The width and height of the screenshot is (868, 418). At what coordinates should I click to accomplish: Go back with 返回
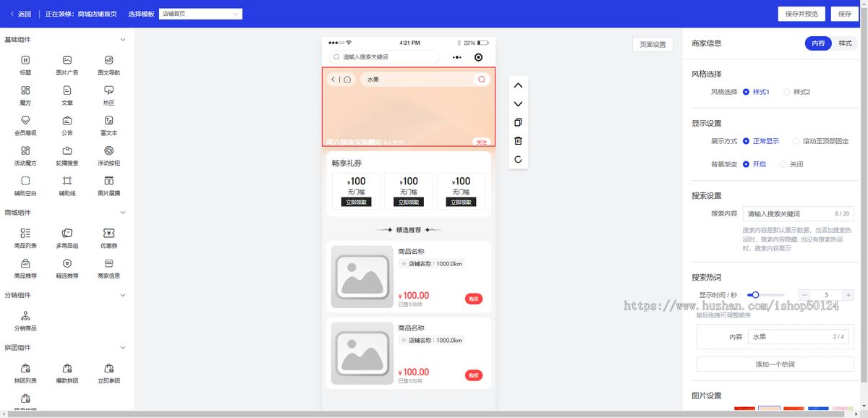click(20, 14)
